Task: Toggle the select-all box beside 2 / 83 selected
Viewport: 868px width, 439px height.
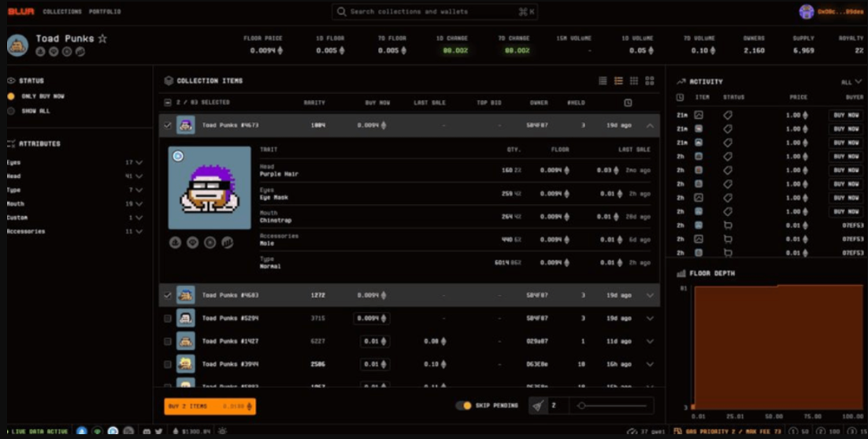Action: click(x=168, y=102)
